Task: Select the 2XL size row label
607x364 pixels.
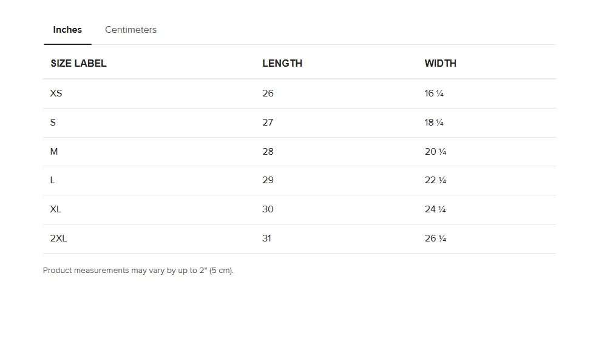Action: point(58,238)
